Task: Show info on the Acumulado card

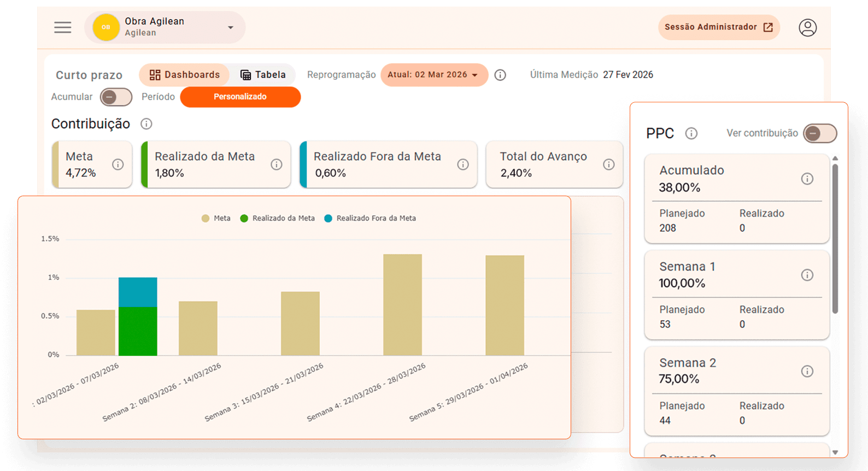Action: tap(807, 179)
